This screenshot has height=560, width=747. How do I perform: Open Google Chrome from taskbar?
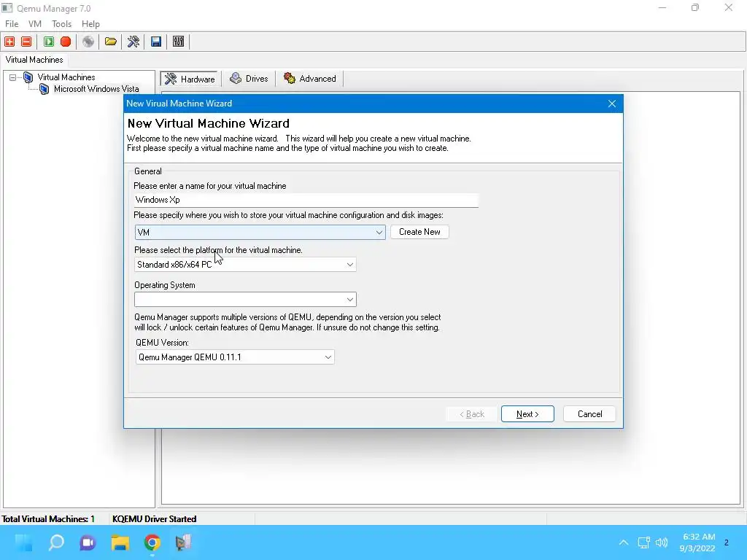[x=152, y=542]
